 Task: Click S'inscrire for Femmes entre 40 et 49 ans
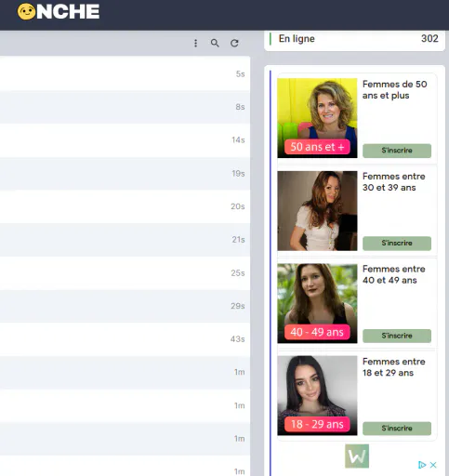click(397, 336)
